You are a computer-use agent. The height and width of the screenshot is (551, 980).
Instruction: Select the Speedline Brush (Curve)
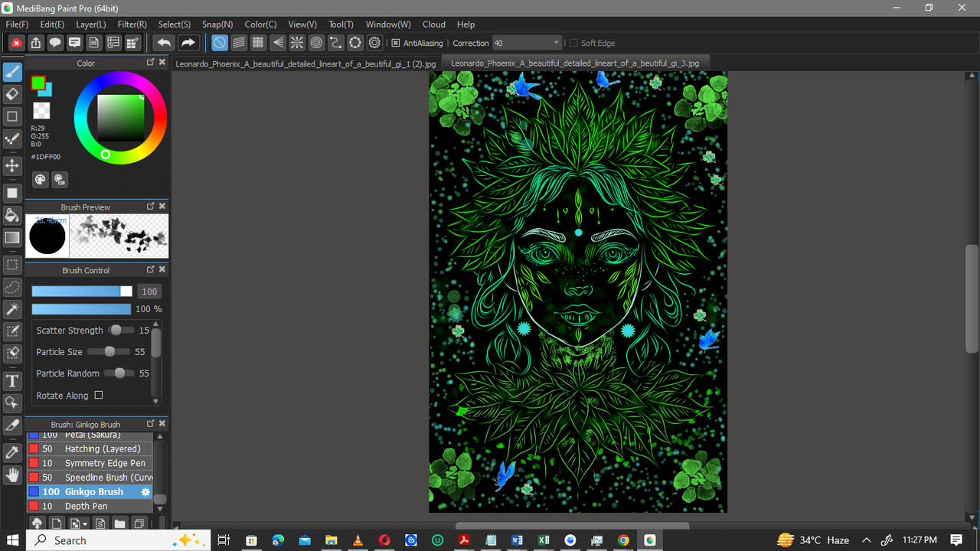[x=90, y=478]
